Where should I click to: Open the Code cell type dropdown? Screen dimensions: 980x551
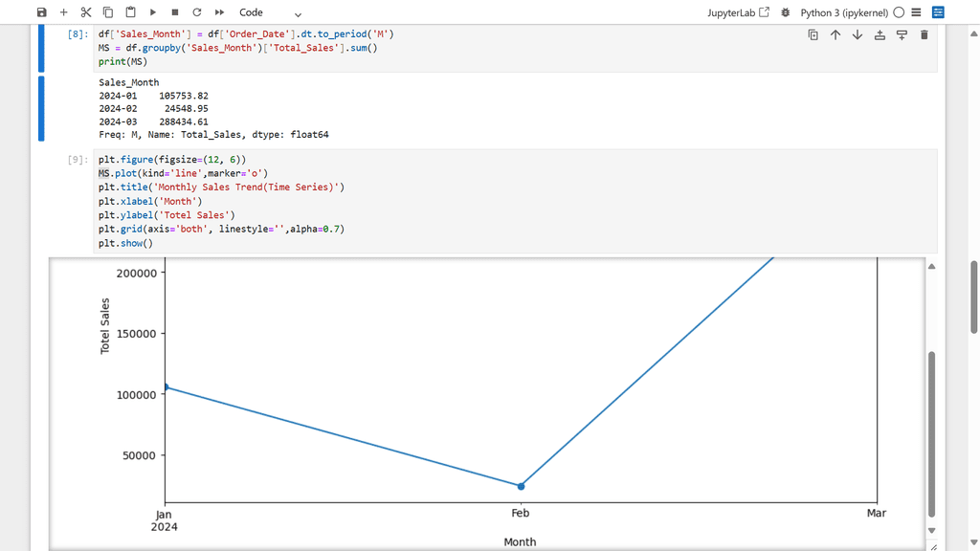(x=270, y=13)
